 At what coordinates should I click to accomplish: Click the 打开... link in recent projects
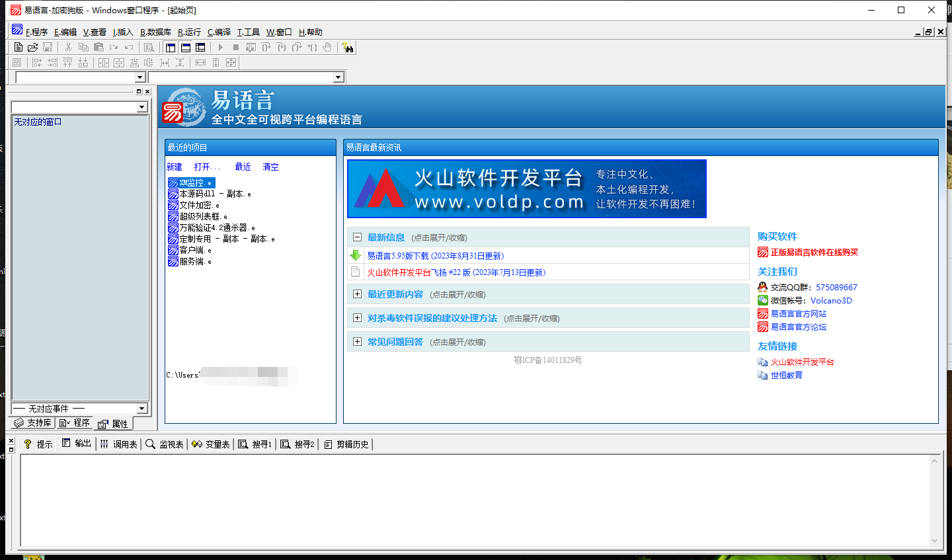(207, 167)
